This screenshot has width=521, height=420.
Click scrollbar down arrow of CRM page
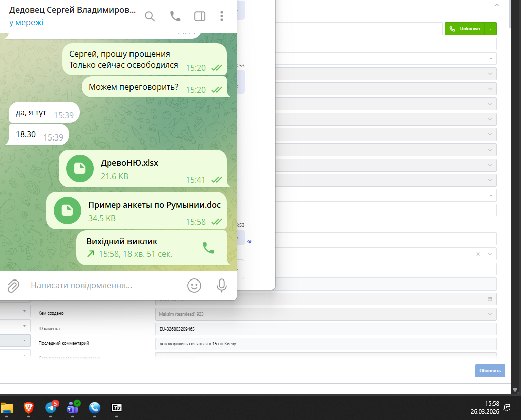point(515,390)
